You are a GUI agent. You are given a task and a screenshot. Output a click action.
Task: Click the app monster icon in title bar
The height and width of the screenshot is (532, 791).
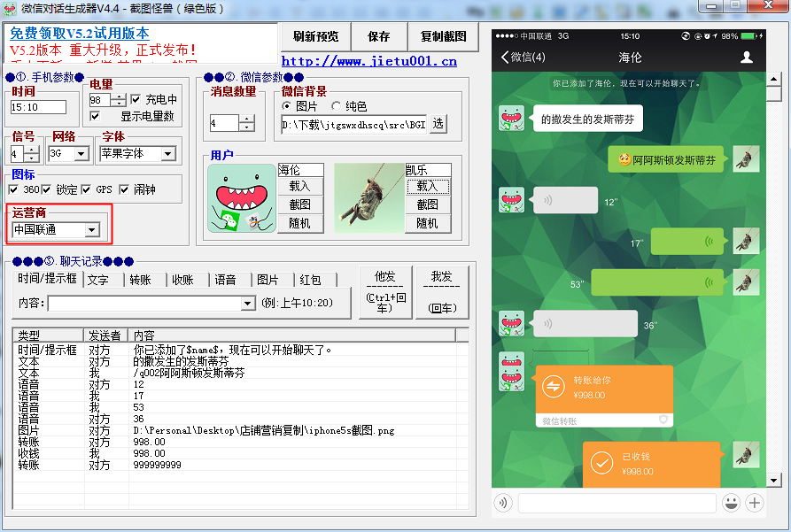[x=10, y=9]
